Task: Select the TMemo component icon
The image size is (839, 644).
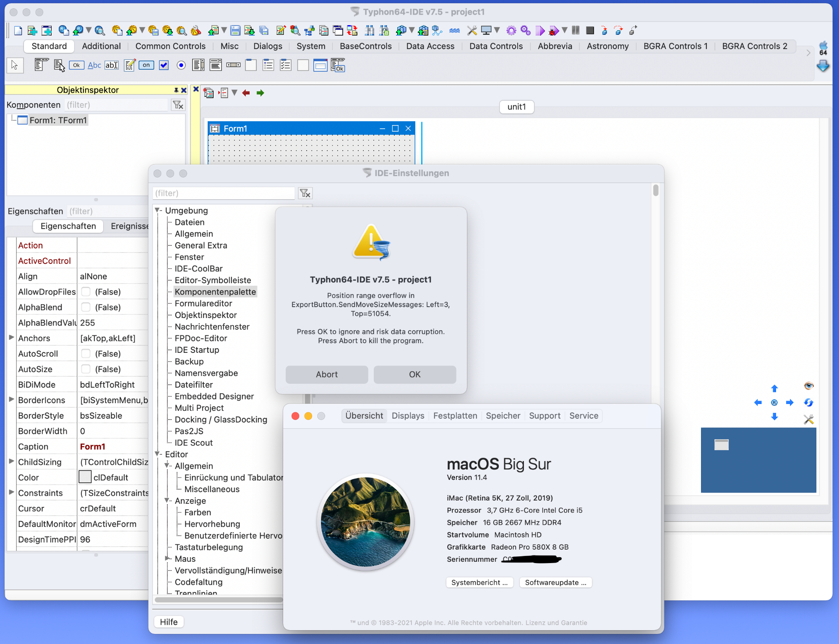Action: pyautogui.click(x=129, y=65)
